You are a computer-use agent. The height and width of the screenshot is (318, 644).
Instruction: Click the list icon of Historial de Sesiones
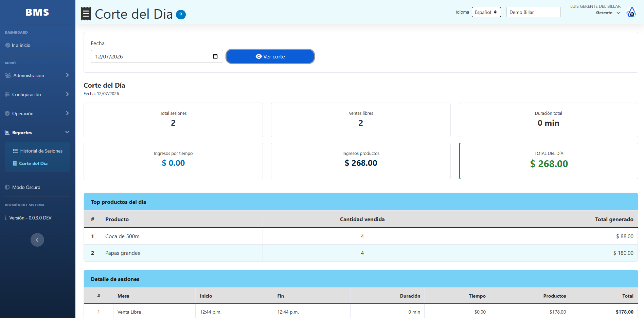tap(15, 151)
